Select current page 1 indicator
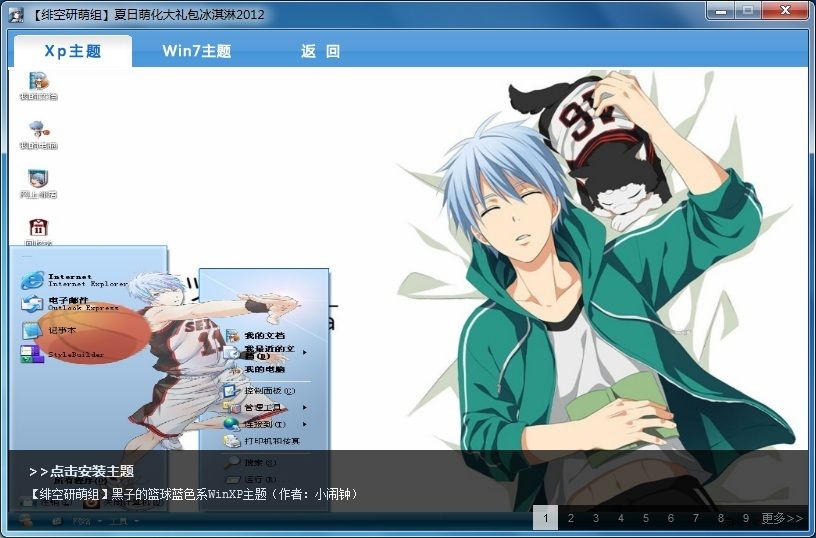Viewport: 816px width, 538px height. pos(545,518)
